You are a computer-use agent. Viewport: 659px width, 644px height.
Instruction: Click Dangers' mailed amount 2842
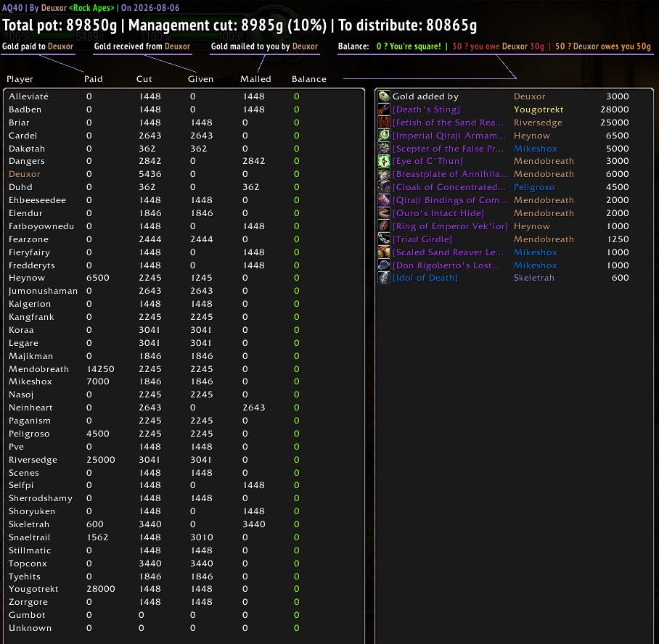click(254, 161)
